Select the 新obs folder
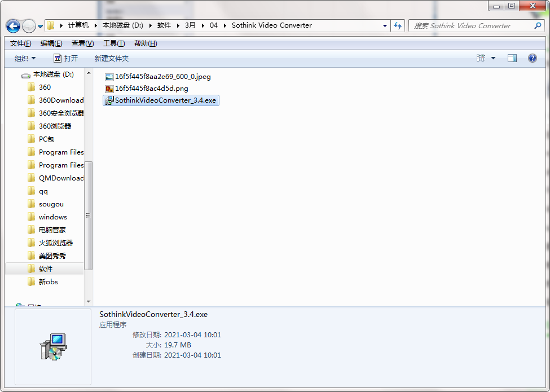Viewport: 550px width, 392px height. click(x=49, y=282)
